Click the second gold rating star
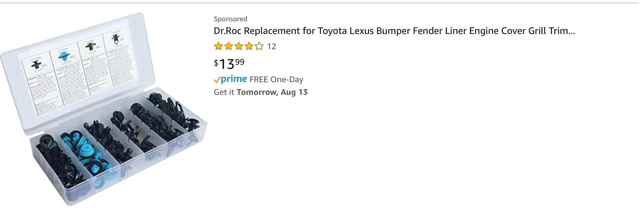644x210 pixels. [229, 46]
